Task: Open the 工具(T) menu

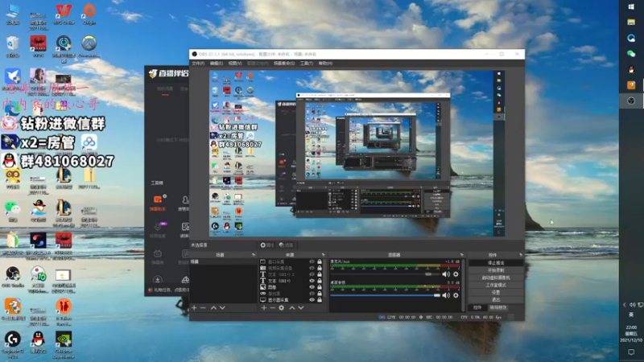Action: tap(307, 64)
